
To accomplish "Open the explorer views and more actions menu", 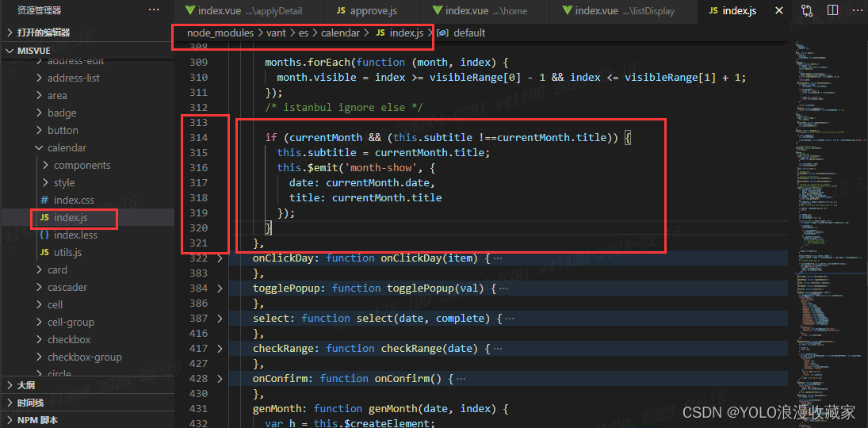I will point(154,10).
